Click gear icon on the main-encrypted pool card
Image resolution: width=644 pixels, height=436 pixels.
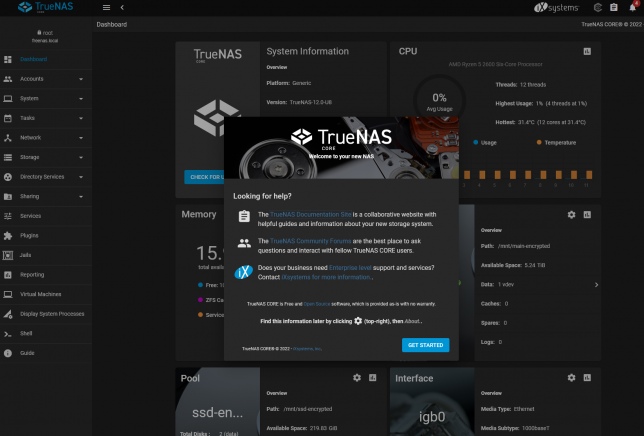click(x=571, y=214)
